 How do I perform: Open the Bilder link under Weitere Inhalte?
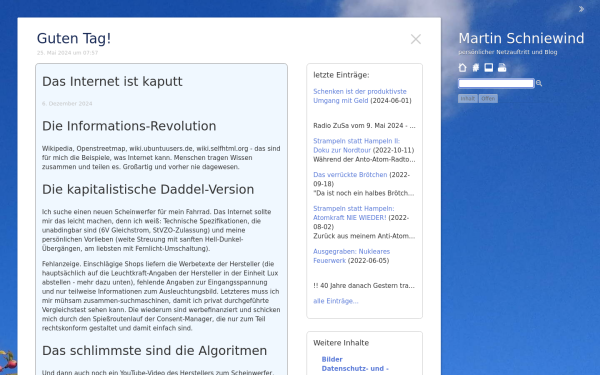(332, 359)
